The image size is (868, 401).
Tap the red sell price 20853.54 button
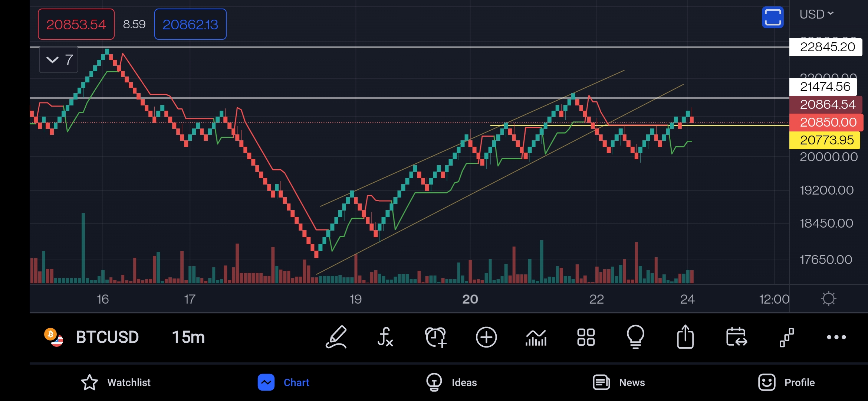(x=76, y=25)
